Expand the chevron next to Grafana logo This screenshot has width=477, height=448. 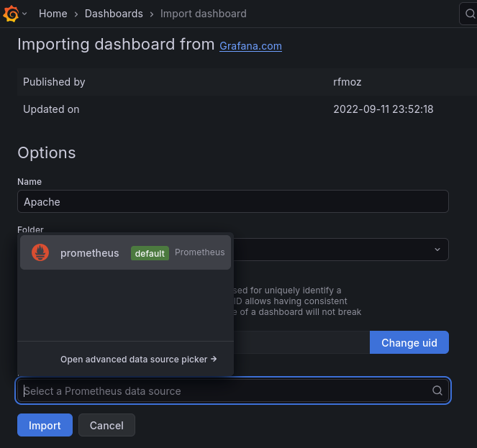click(24, 14)
